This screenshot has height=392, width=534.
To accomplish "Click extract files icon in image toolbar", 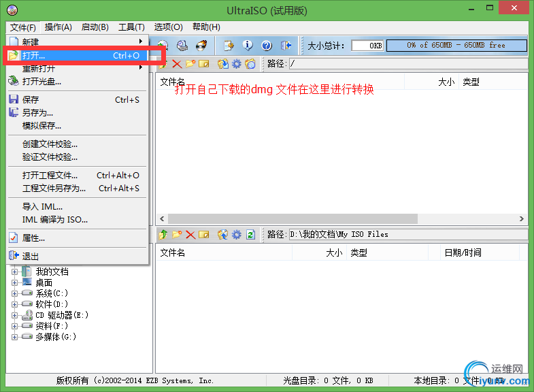I will [223, 64].
